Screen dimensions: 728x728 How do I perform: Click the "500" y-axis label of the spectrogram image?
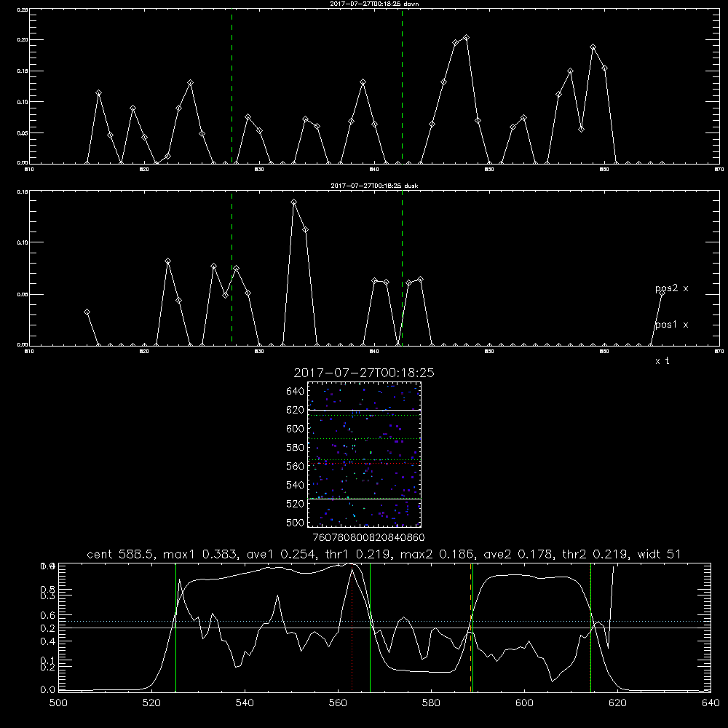296,522
